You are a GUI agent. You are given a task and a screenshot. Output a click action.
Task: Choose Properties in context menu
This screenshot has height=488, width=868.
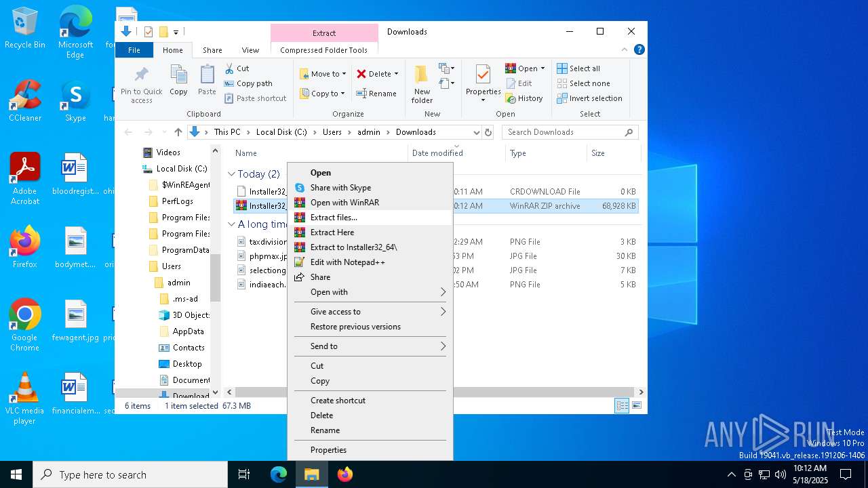click(x=370, y=450)
